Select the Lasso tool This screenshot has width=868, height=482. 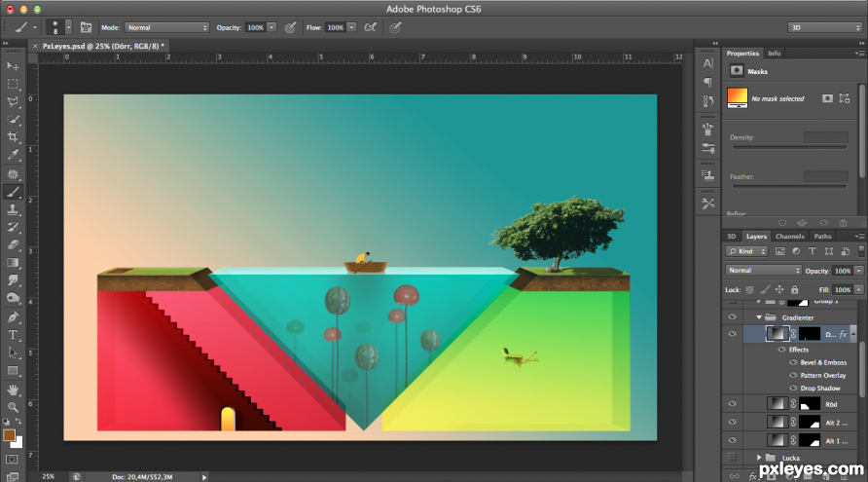click(x=13, y=101)
